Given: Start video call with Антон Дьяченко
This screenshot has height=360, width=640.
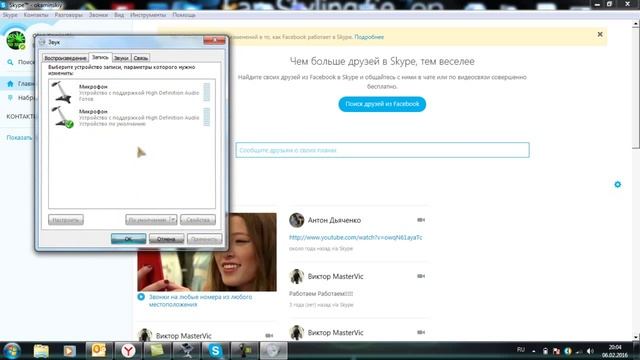Looking at the screenshot, I should coord(421,220).
